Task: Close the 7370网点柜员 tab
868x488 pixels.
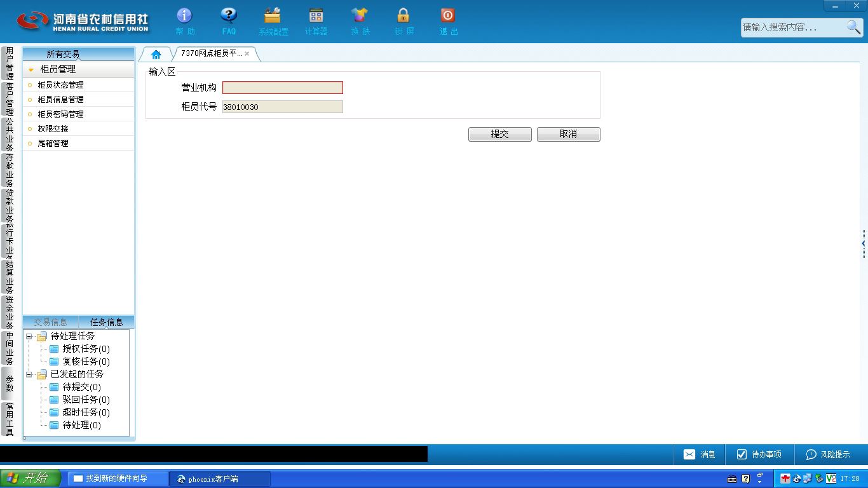Action: (247, 54)
